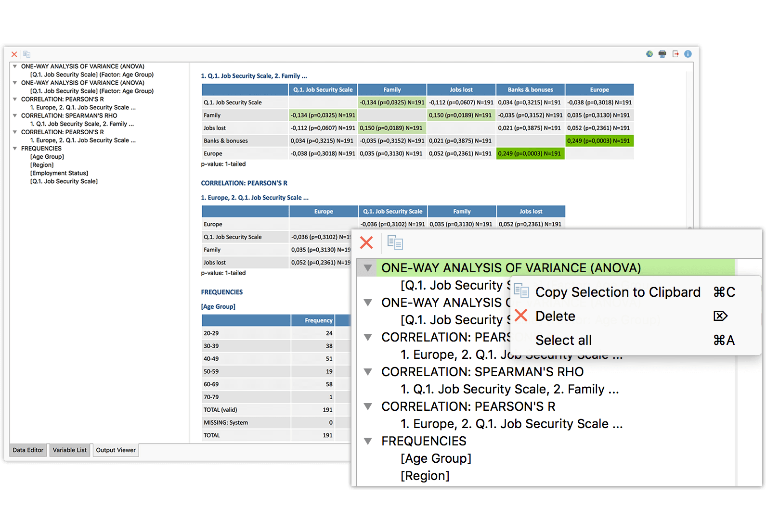Click the copy-to-clipboard icon in main window toolbar
This screenshot has height=532, width=766.
pos(27,54)
